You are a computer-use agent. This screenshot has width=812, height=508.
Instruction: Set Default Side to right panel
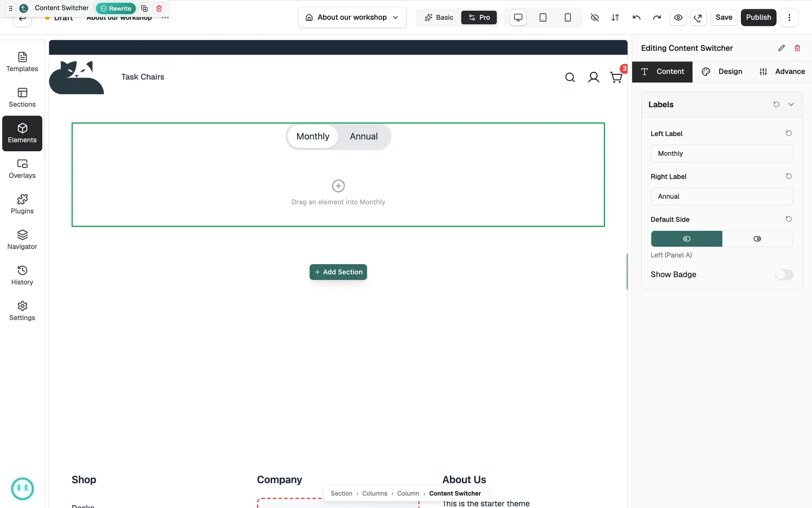[757, 239]
